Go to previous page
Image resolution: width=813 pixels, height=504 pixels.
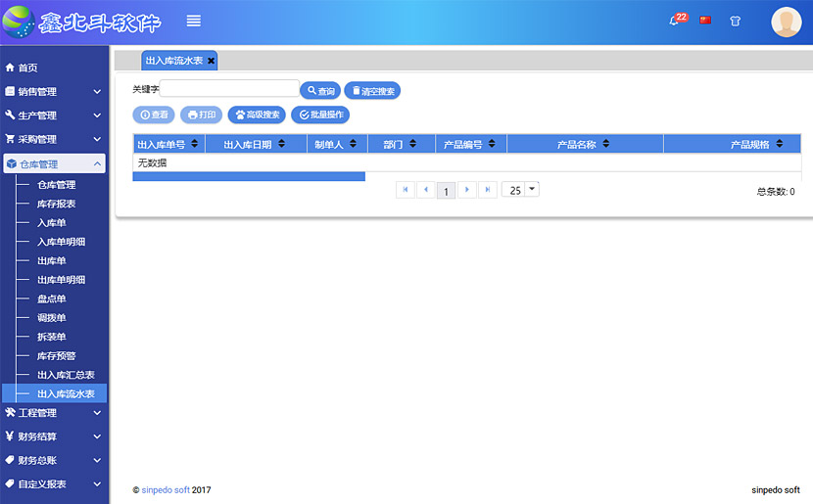426,190
